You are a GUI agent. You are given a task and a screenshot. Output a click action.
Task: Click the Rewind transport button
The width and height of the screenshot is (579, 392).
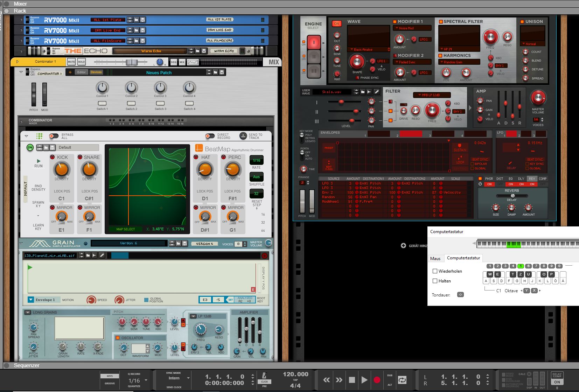coord(327,380)
